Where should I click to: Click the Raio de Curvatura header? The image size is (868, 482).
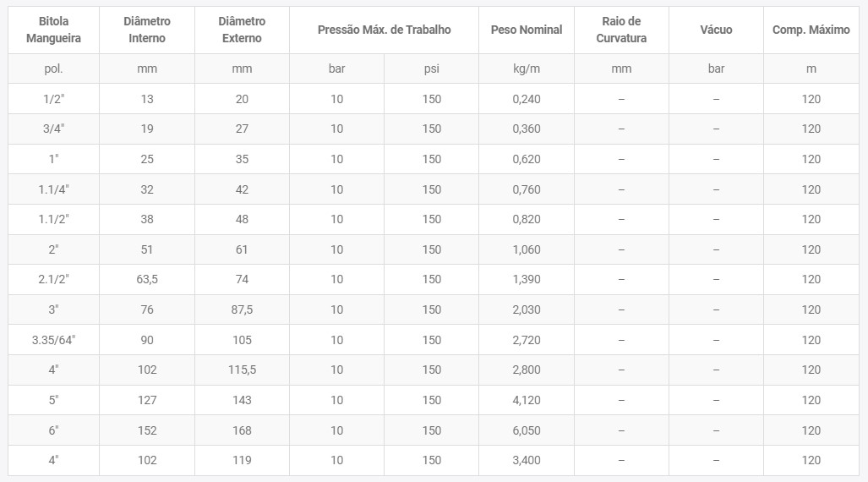tap(621, 30)
